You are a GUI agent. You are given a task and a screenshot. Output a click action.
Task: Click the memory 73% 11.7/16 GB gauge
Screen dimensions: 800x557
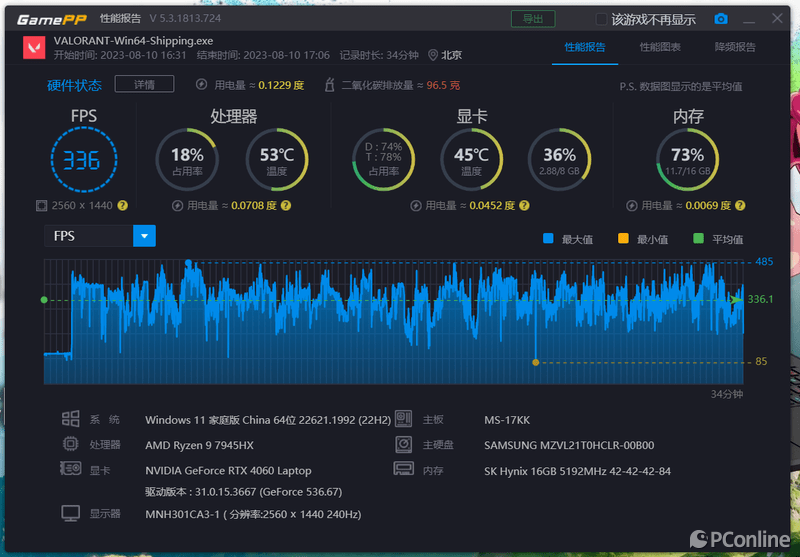click(687, 159)
